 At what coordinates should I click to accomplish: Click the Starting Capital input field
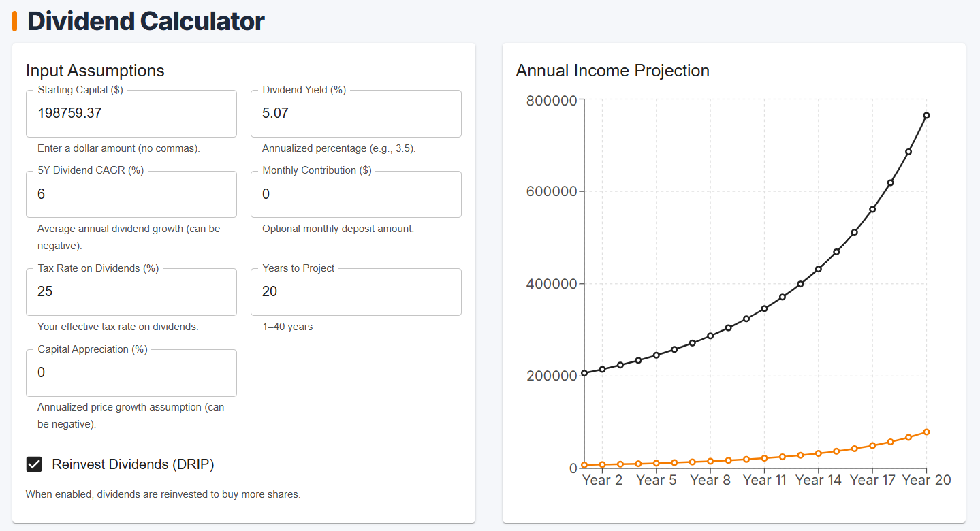pos(131,113)
